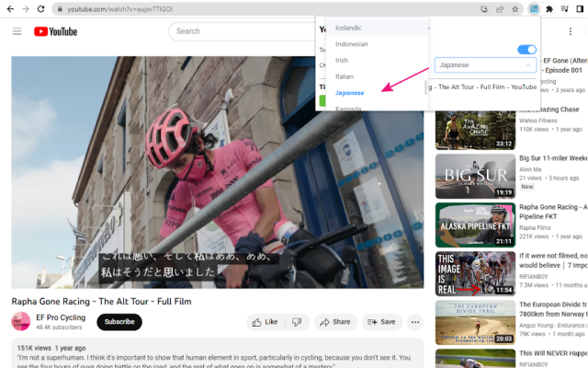Open the Alvin Ma channel name
This screenshot has width=588, height=368.
point(530,169)
